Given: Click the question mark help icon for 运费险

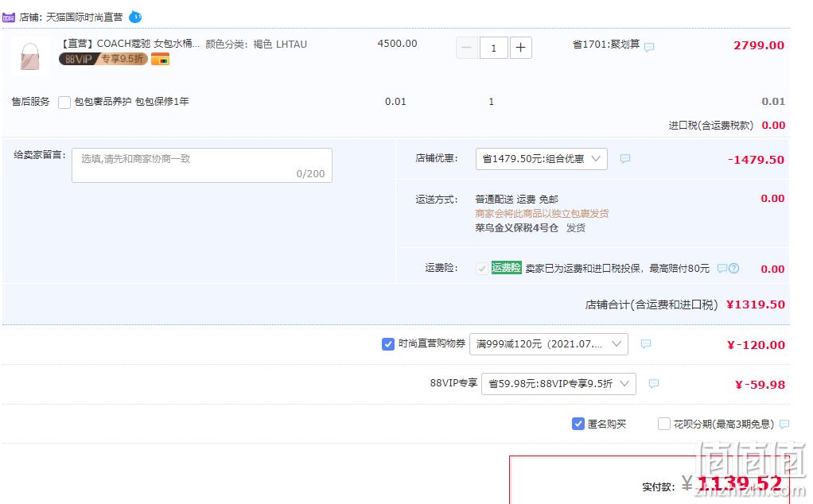Looking at the screenshot, I should tap(733, 269).
